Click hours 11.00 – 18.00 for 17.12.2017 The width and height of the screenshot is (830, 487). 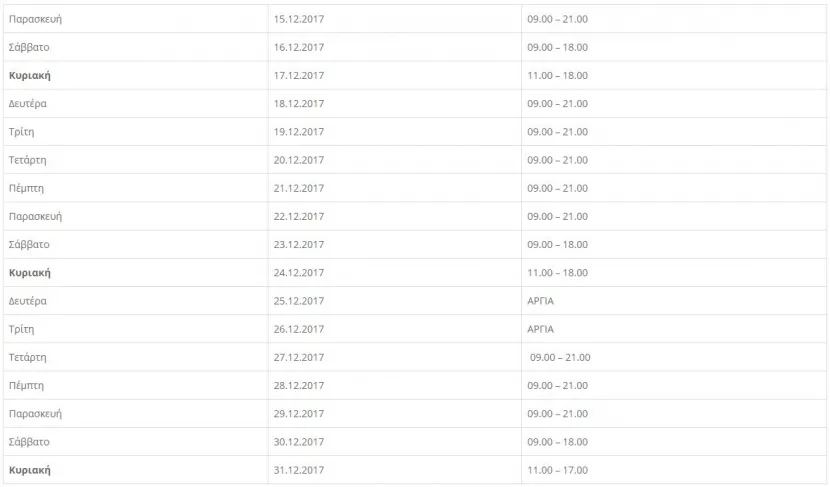tap(557, 75)
